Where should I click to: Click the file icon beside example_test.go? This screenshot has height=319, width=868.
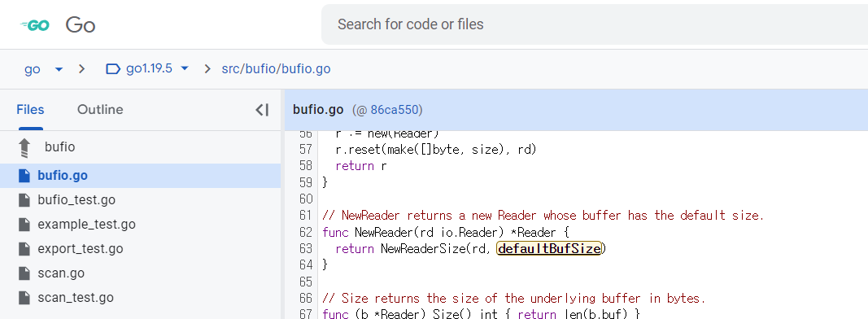pyautogui.click(x=24, y=225)
